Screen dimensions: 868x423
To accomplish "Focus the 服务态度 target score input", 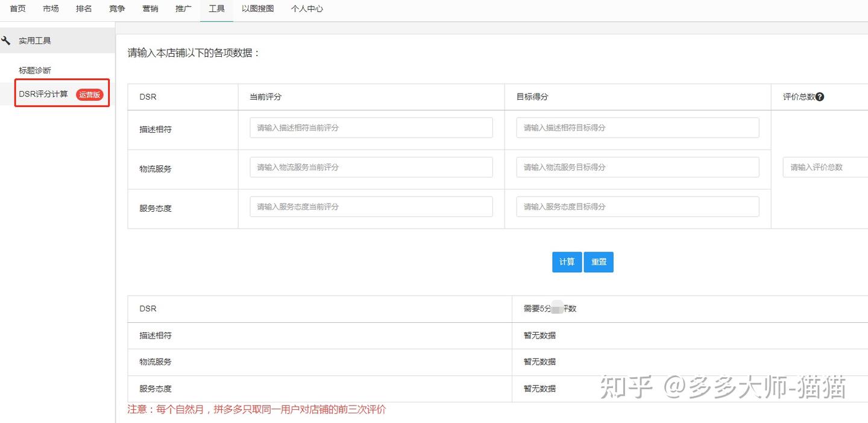I will (x=638, y=206).
